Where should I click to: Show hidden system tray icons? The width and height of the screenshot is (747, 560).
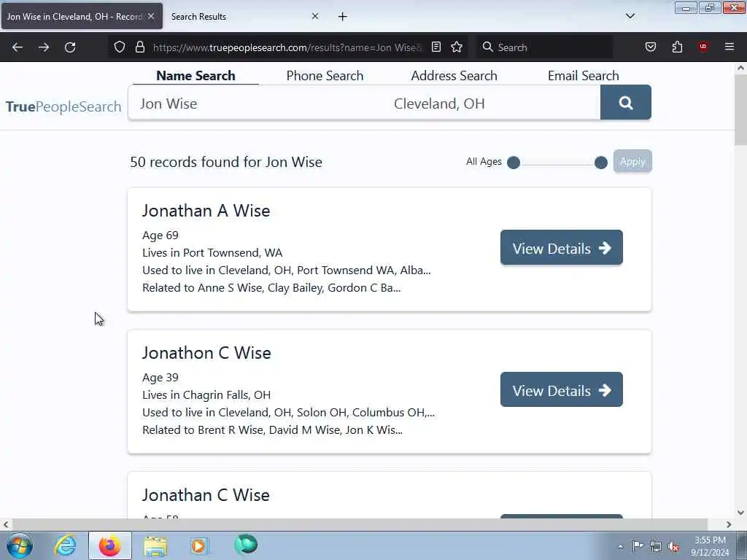click(620, 547)
